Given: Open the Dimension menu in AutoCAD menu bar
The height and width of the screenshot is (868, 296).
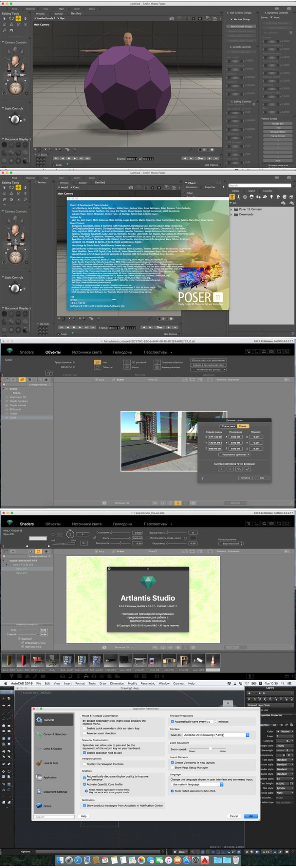Looking at the screenshot, I should [117, 683].
